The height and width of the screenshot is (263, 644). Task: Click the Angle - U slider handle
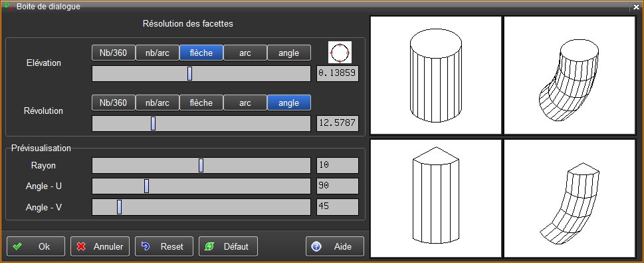point(147,186)
